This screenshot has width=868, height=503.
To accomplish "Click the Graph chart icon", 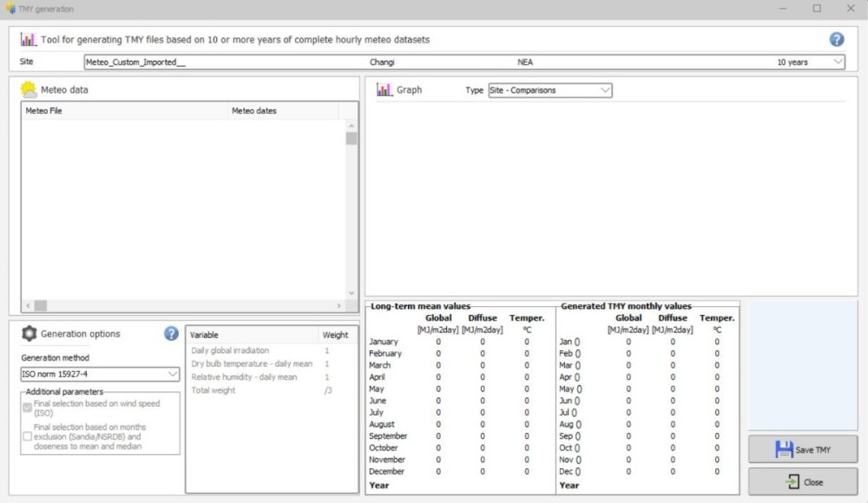I will click(x=385, y=89).
